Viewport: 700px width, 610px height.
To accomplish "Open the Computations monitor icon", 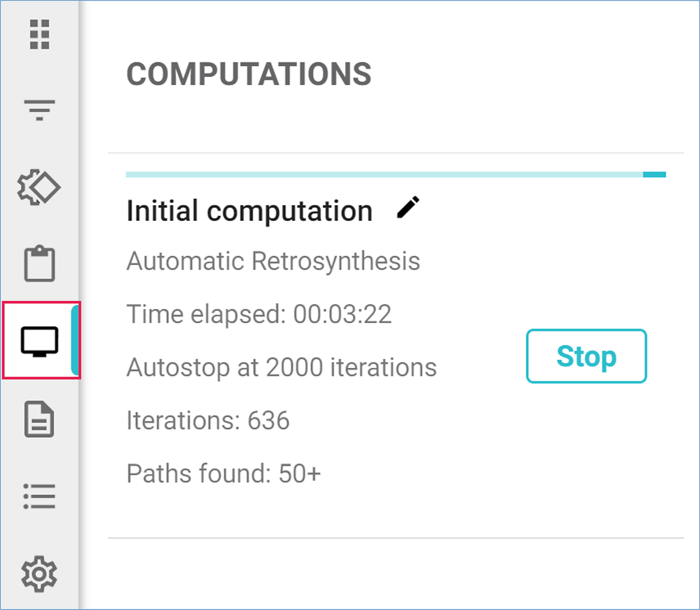I will (39, 341).
